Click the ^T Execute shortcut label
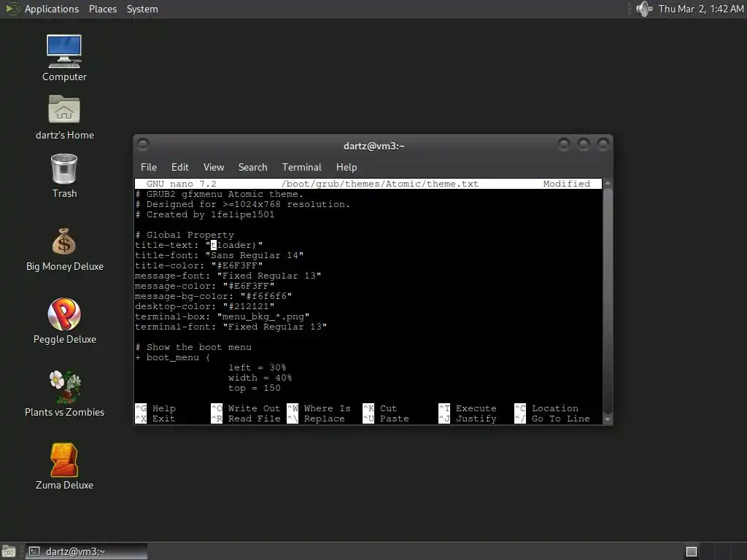Image resolution: width=747 pixels, height=560 pixels. tap(468, 408)
